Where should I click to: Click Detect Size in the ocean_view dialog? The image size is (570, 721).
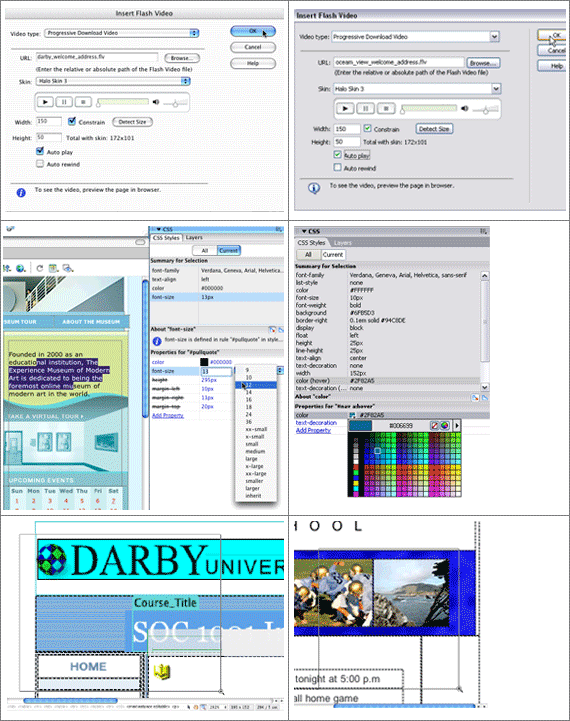pyautogui.click(x=434, y=129)
